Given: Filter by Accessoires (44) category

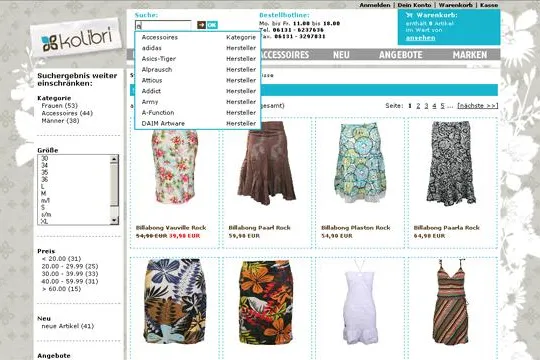Looking at the screenshot, I should 67,113.
